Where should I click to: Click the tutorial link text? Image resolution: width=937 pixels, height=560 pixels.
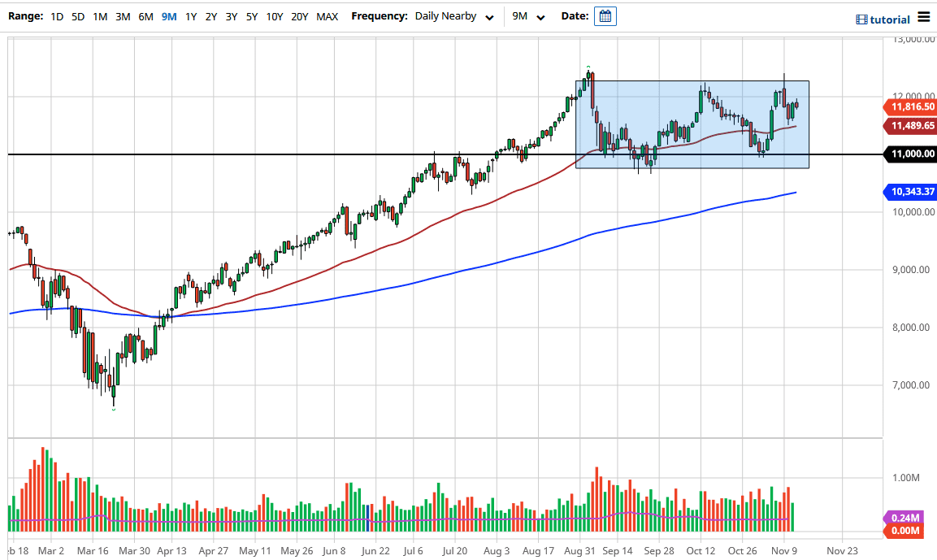889,17
